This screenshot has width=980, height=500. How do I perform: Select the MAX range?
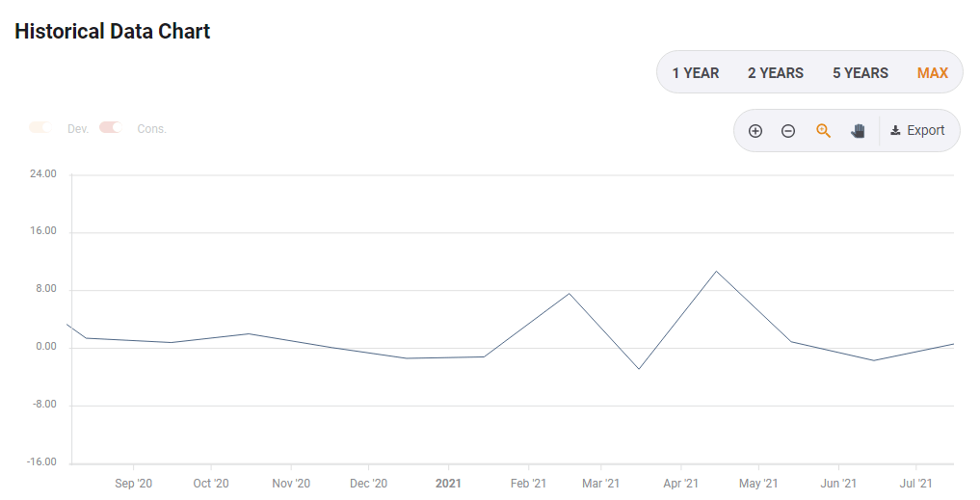coord(933,73)
